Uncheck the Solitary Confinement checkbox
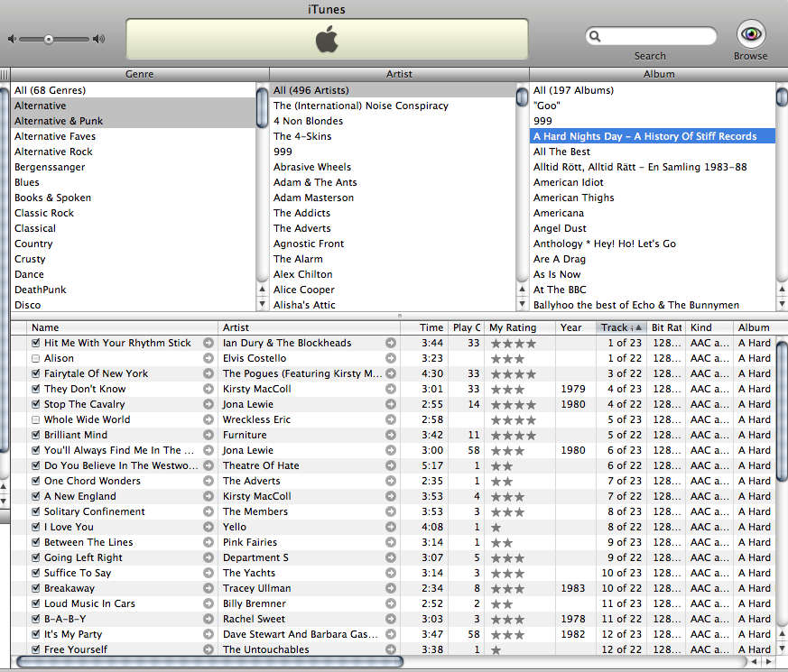 [x=36, y=511]
